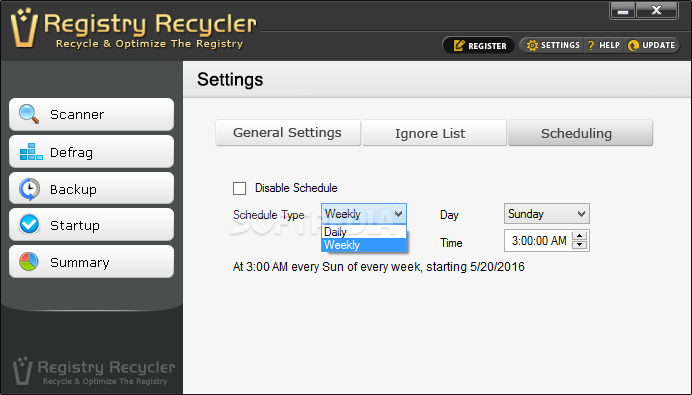692x395 pixels.
Task: Select the Scheduling tab
Action: (x=580, y=133)
